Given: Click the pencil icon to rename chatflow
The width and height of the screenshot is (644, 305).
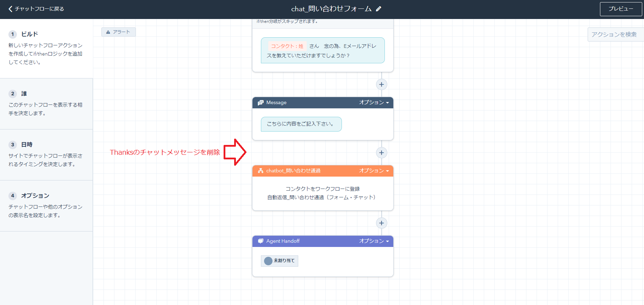Looking at the screenshot, I should pos(379,9).
